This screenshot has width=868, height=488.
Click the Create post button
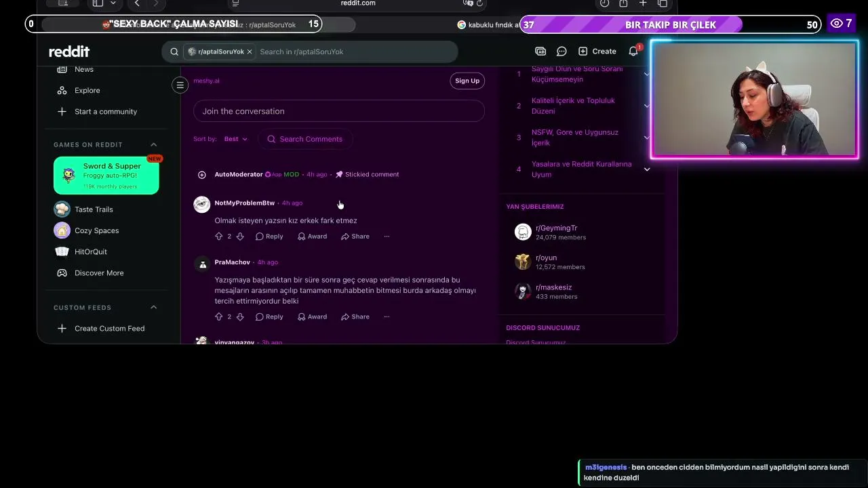[x=597, y=52]
